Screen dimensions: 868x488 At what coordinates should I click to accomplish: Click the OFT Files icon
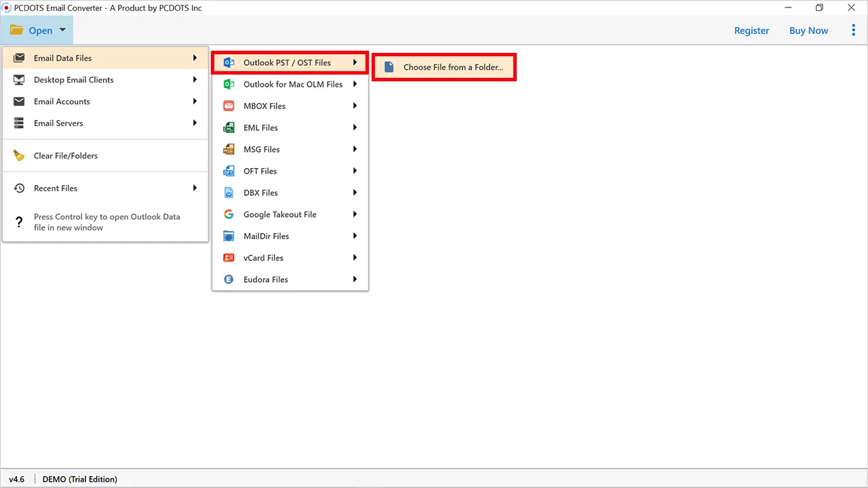pos(229,171)
